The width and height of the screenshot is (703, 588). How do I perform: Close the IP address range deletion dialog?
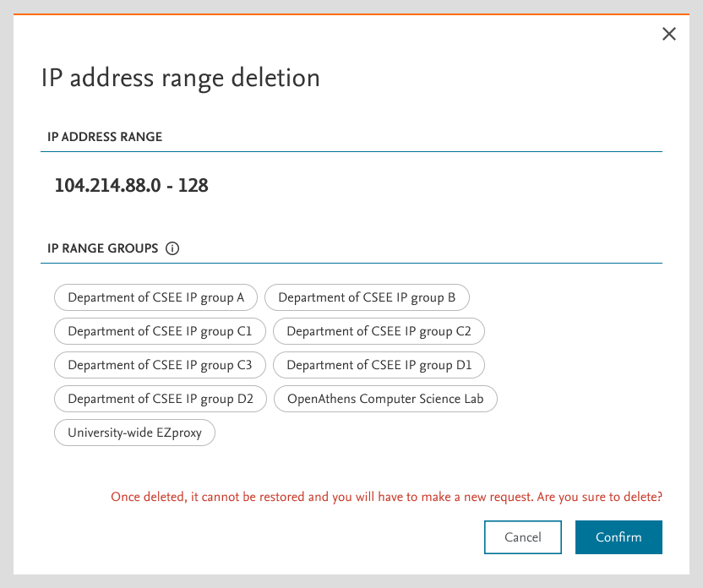pos(669,34)
